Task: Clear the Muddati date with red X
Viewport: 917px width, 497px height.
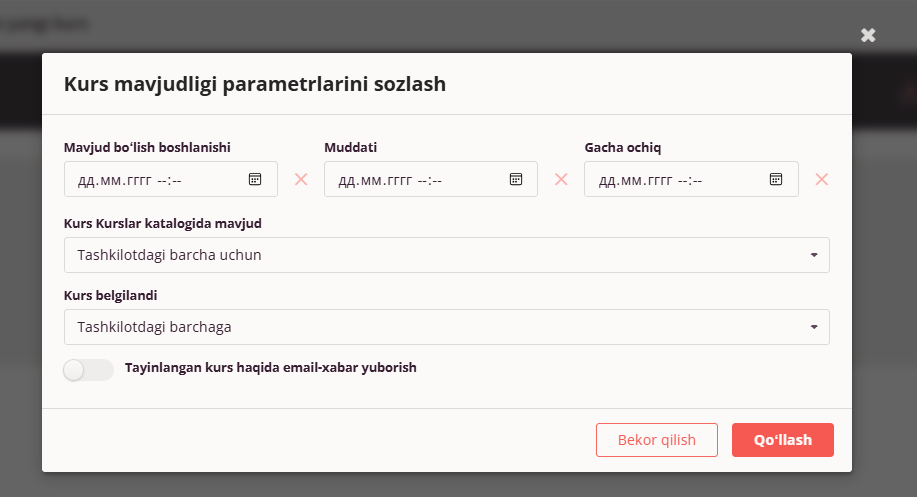Action: click(561, 179)
